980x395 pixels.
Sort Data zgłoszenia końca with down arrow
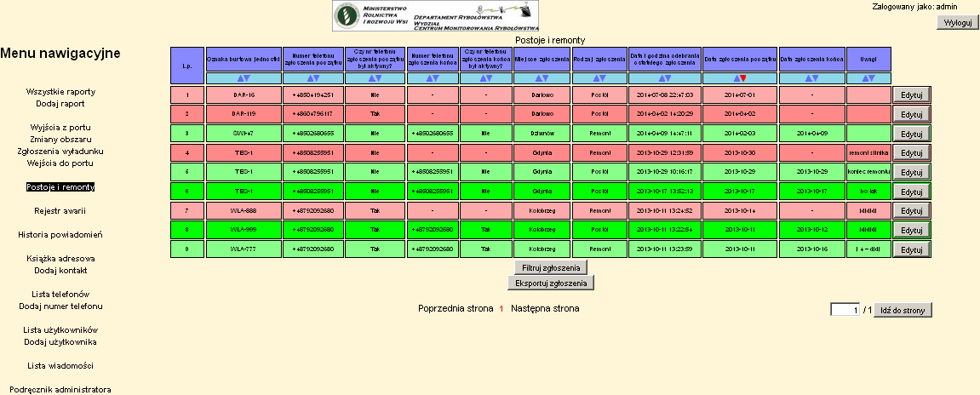tap(815, 78)
